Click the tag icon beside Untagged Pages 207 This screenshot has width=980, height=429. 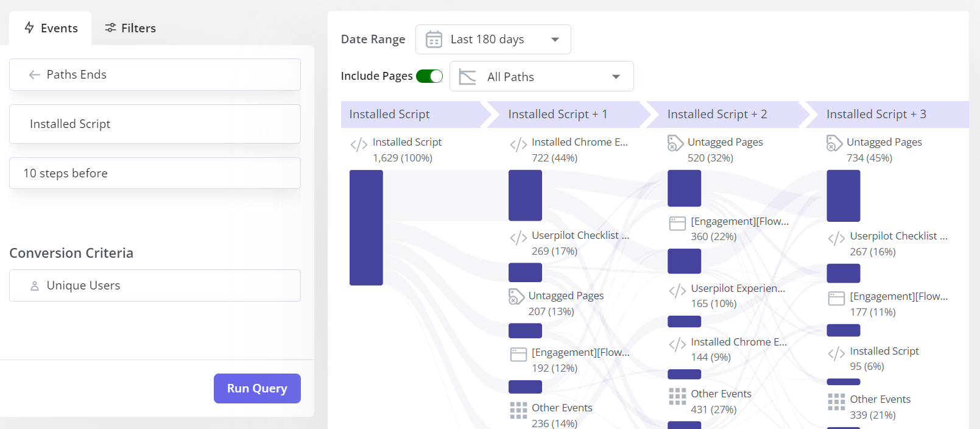[516, 297]
